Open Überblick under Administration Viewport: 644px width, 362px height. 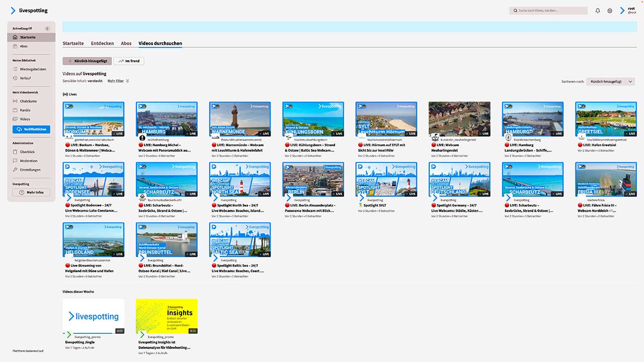(x=27, y=152)
